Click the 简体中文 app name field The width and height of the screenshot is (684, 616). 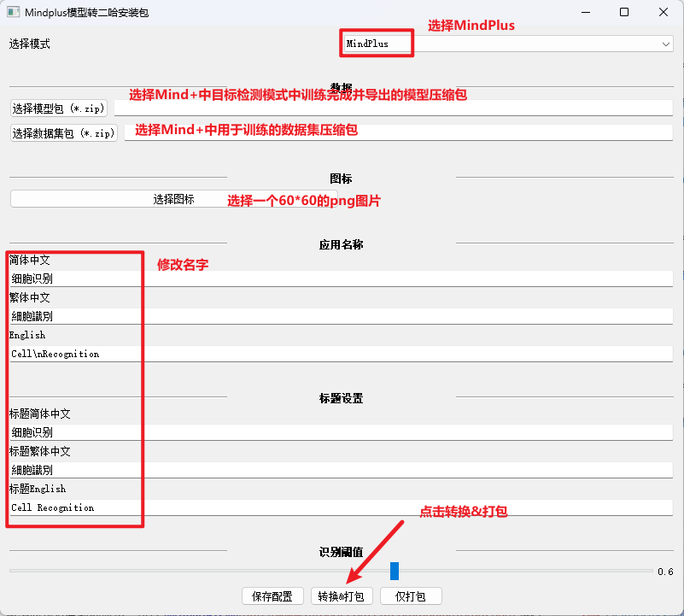coord(342,279)
